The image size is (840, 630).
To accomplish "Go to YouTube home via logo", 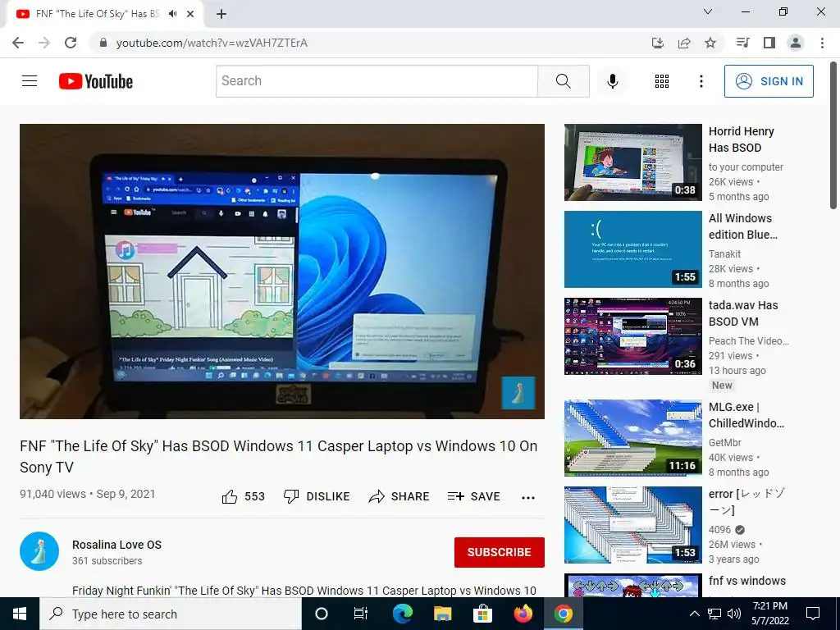I will click(96, 81).
